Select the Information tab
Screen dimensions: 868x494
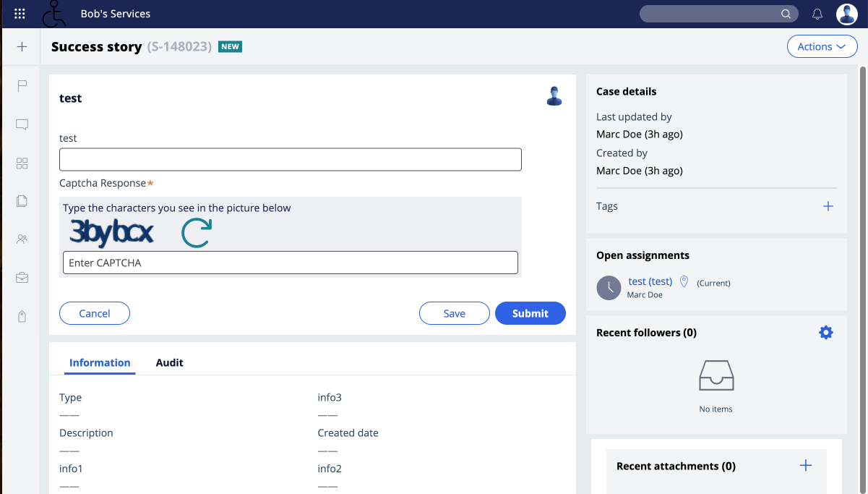[100, 362]
